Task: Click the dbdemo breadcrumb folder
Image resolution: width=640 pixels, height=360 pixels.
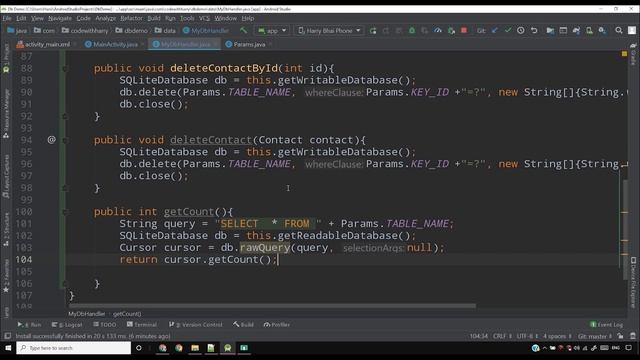Action: tap(131, 31)
